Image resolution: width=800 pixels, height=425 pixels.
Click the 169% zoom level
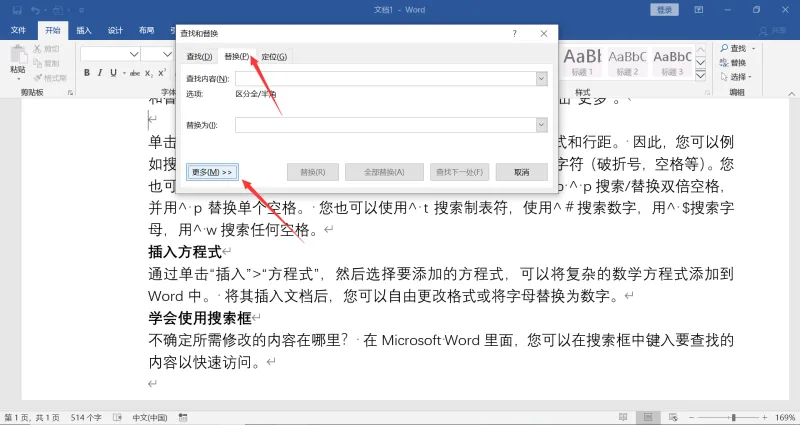coord(785,417)
